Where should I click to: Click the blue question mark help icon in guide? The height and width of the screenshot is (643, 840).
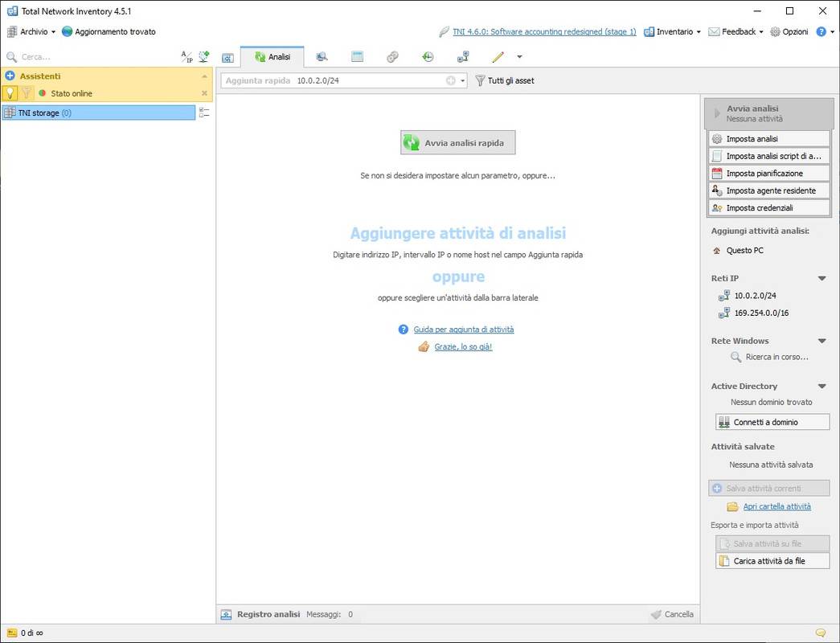pyautogui.click(x=404, y=330)
